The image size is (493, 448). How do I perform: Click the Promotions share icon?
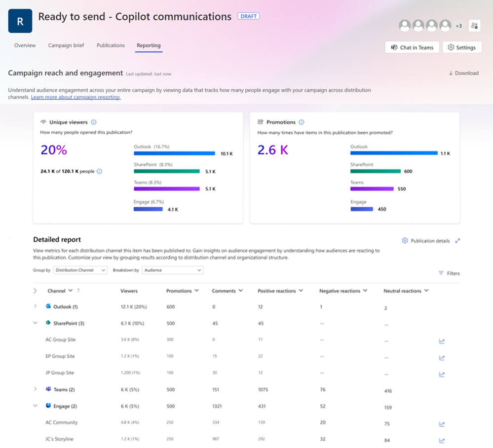tap(261, 122)
